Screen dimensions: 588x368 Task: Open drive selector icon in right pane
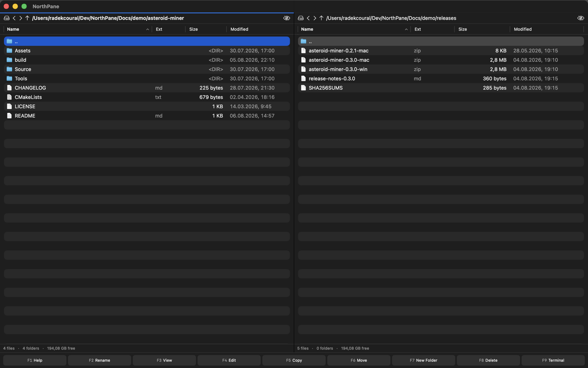tap(301, 18)
